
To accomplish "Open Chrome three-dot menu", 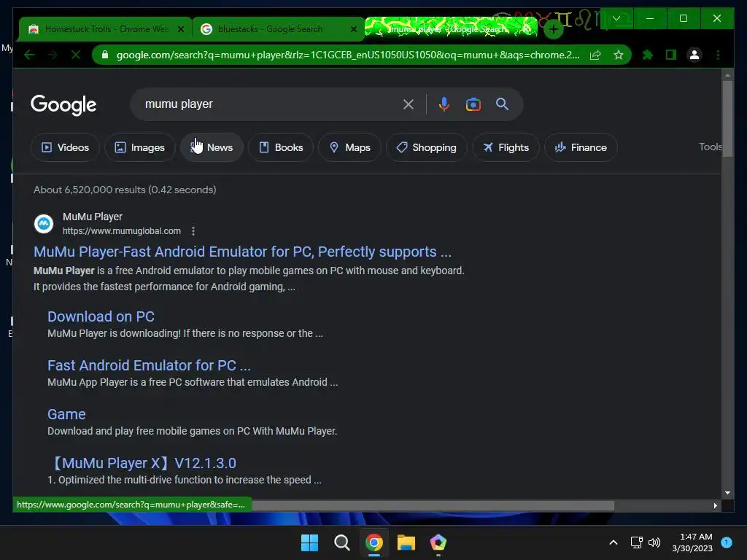I will click(x=718, y=55).
